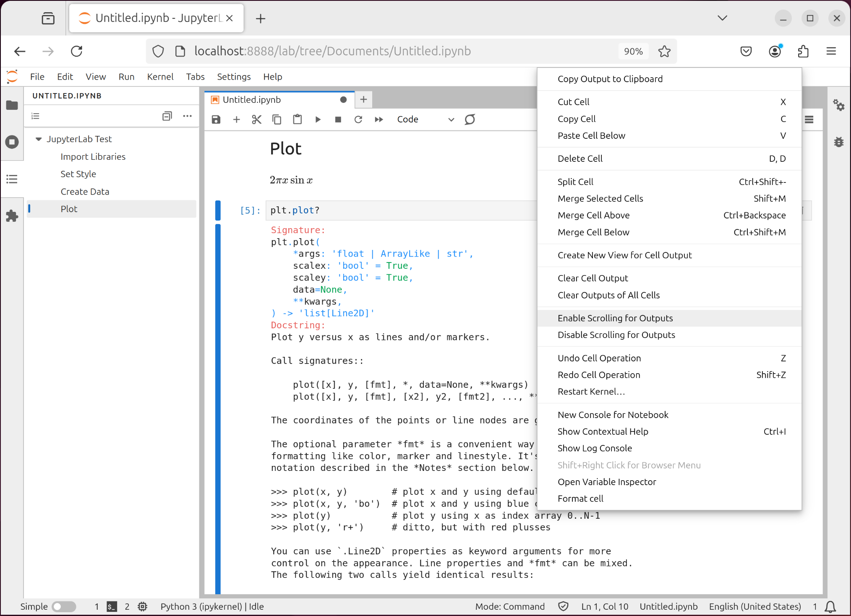Open the View menu
This screenshot has width=851, height=616.
[96, 77]
